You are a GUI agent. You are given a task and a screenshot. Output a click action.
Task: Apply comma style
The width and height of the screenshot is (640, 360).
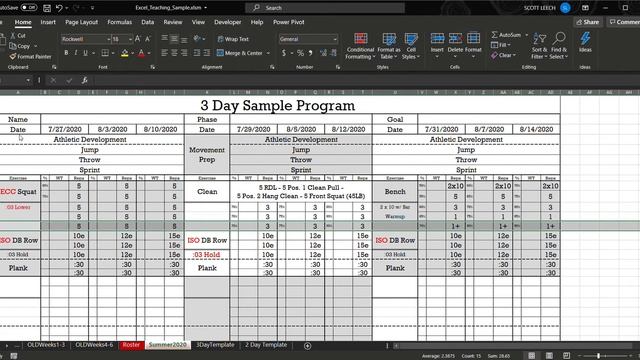[311, 53]
